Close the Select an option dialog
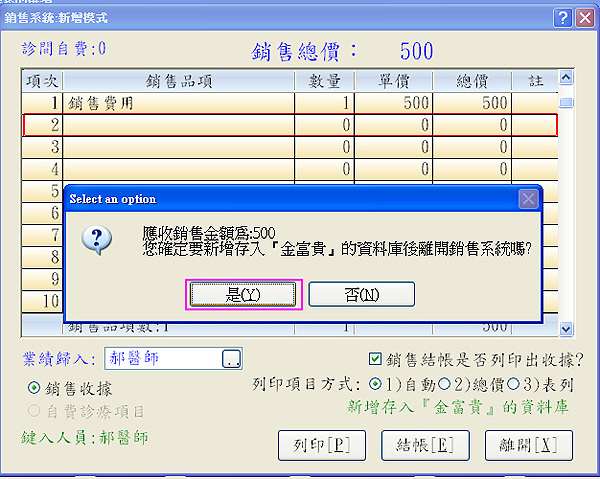 529,199
